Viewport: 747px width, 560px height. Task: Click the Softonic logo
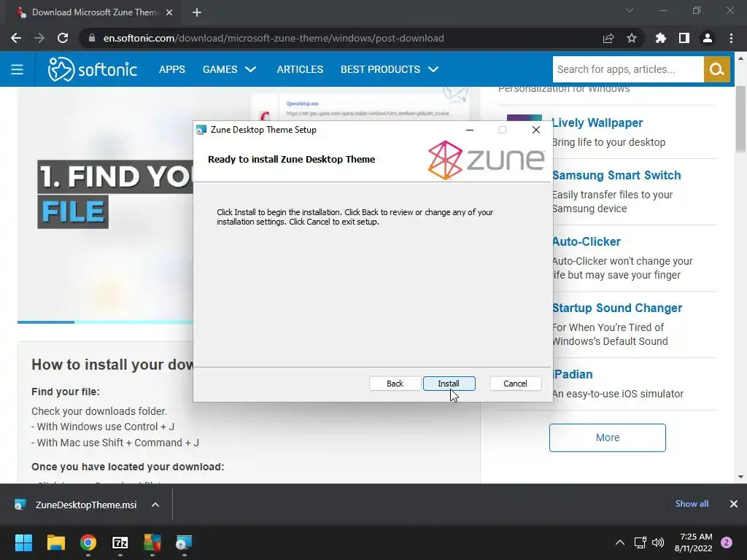point(93,69)
